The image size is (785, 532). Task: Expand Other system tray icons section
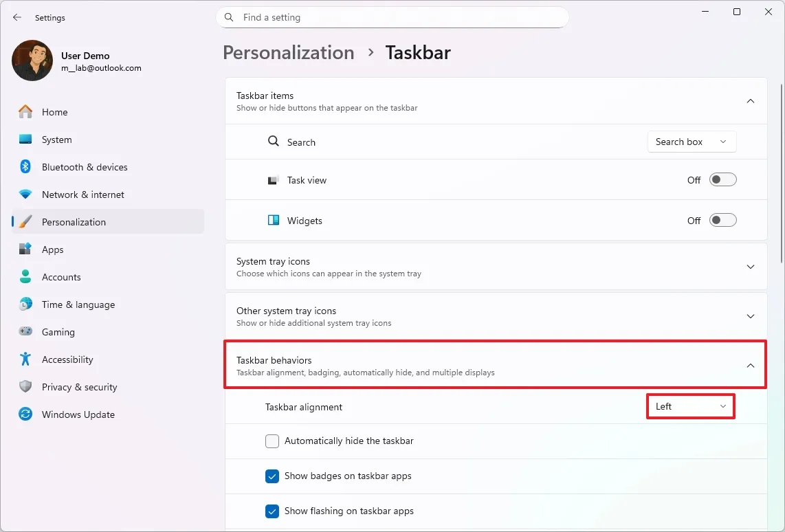(x=751, y=316)
